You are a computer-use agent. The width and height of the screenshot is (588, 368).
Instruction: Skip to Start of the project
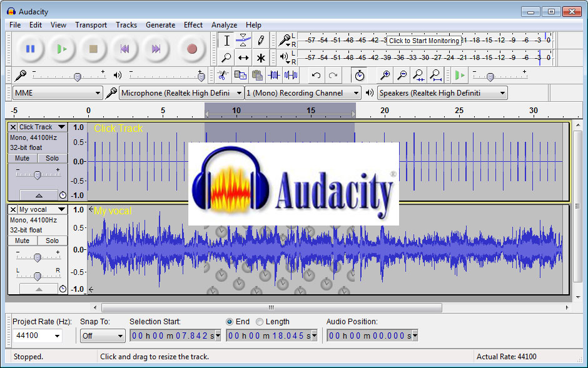(124, 49)
